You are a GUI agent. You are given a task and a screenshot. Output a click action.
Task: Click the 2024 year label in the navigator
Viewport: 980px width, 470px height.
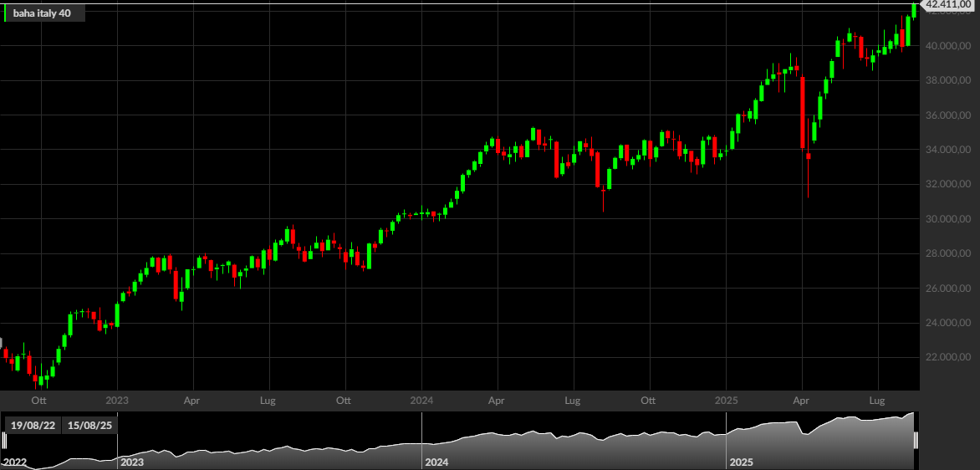click(436, 463)
